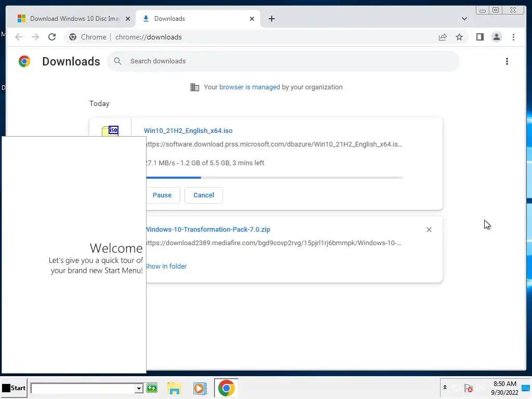Click the managed organization building icon
The image size is (532, 399).
click(x=195, y=87)
